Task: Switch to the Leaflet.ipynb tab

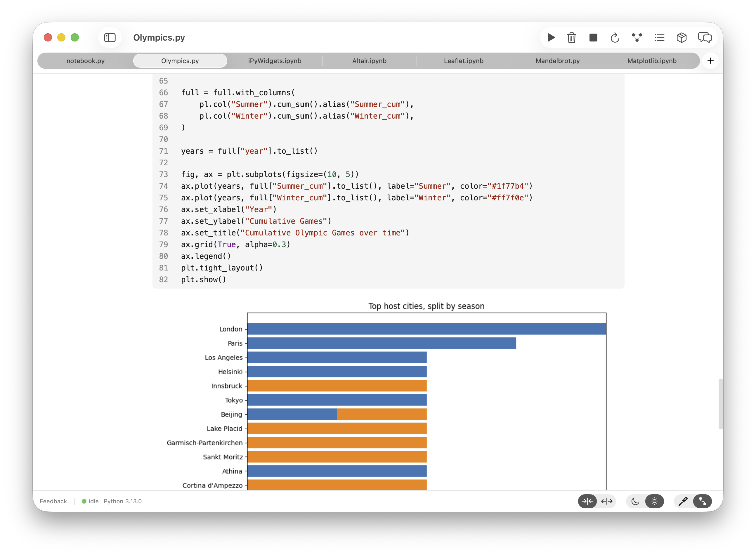Action: click(x=463, y=61)
